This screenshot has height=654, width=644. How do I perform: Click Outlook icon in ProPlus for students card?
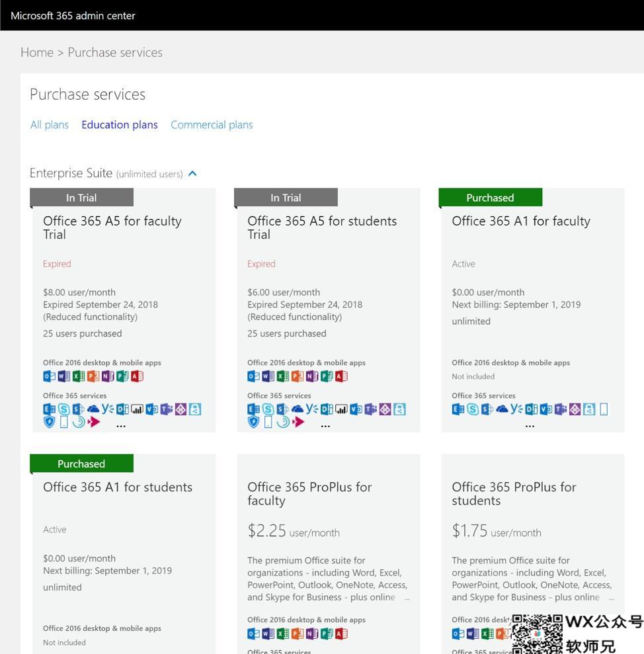(458, 634)
